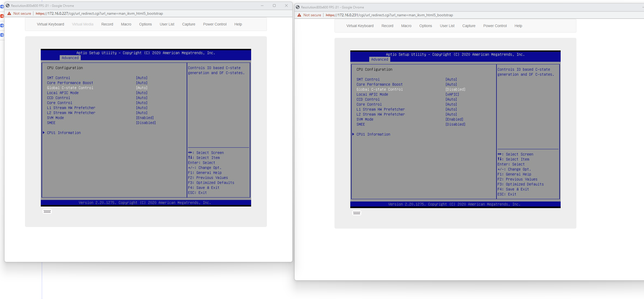Open Options menu in right window

426,26
